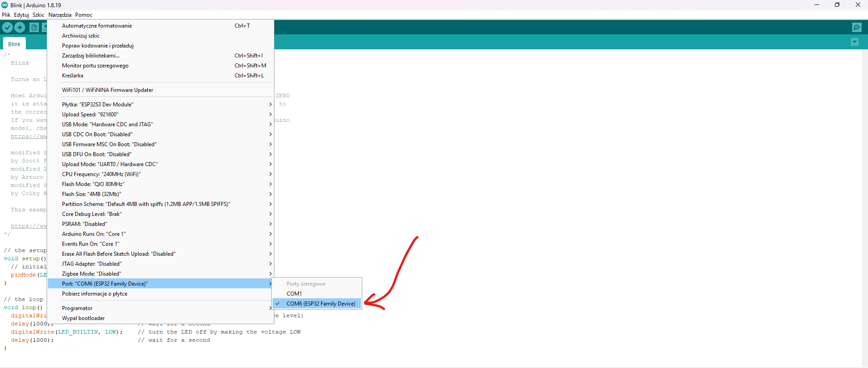Expand Flash Mode "QIO 80MHz" submenu

click(x=161, y=184)
